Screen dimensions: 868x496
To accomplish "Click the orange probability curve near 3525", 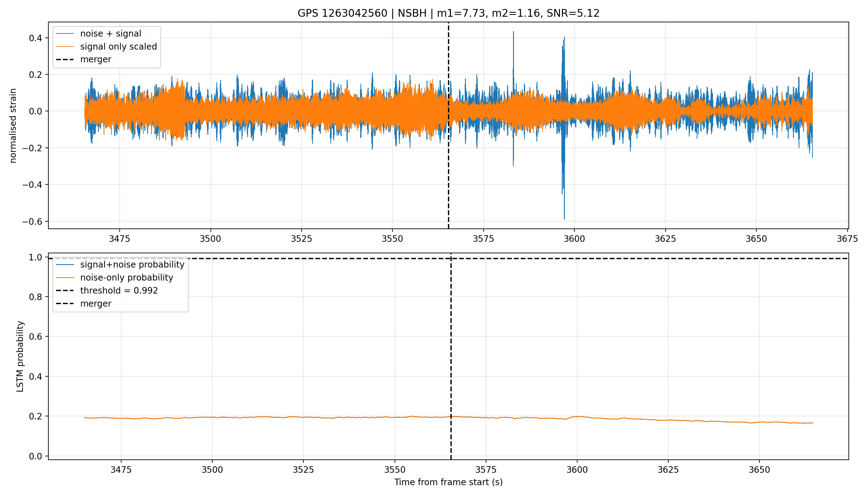I will pos(303,417).
